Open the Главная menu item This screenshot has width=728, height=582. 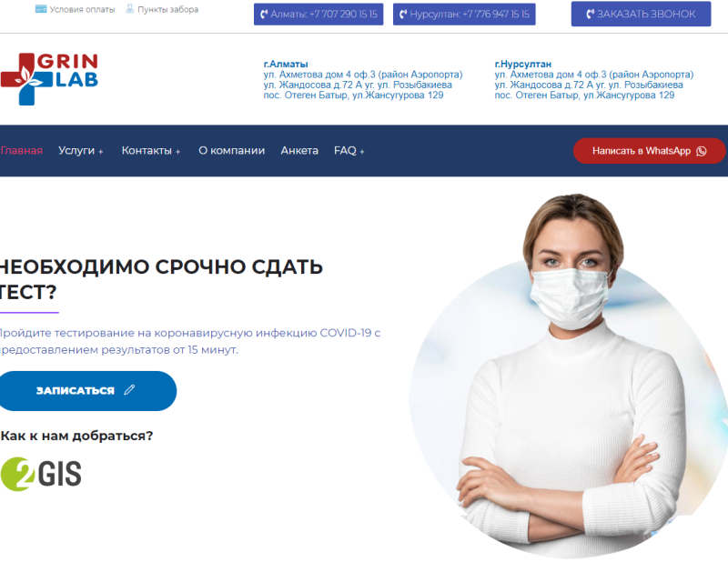pyautogui.click(x=21, y=150)
